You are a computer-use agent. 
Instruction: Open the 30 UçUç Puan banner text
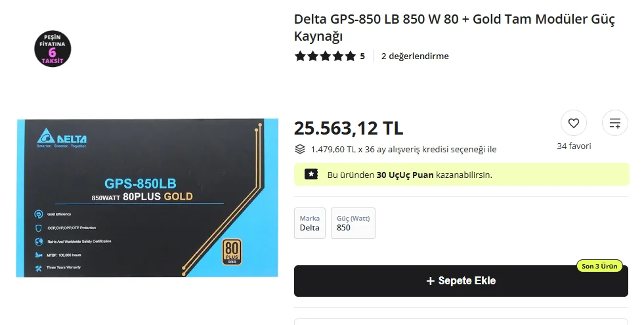[x=410, y=175]
